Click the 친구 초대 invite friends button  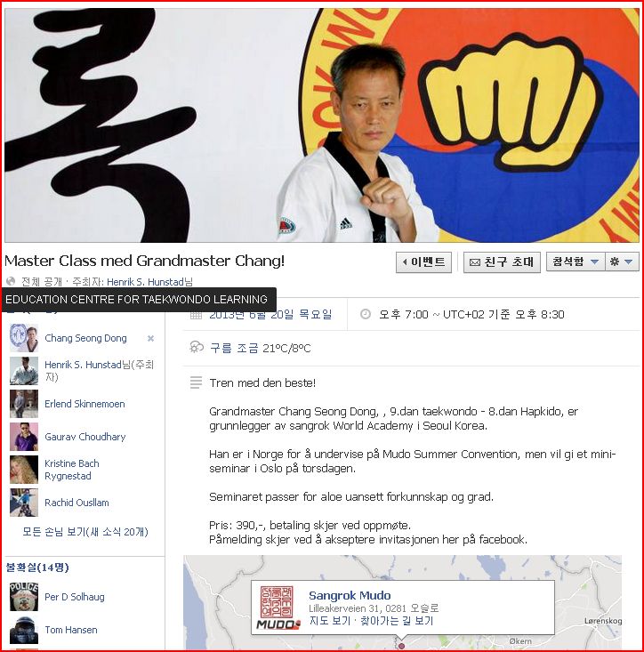tap(502, 262)
